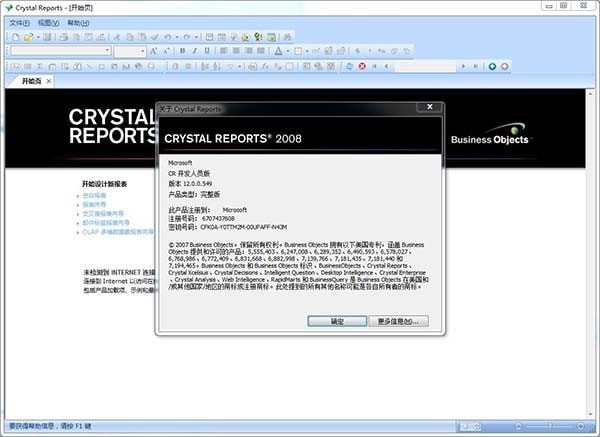
Task: Go to last page navigation icon
Action: pyautogui.click(x=476, y=66)
